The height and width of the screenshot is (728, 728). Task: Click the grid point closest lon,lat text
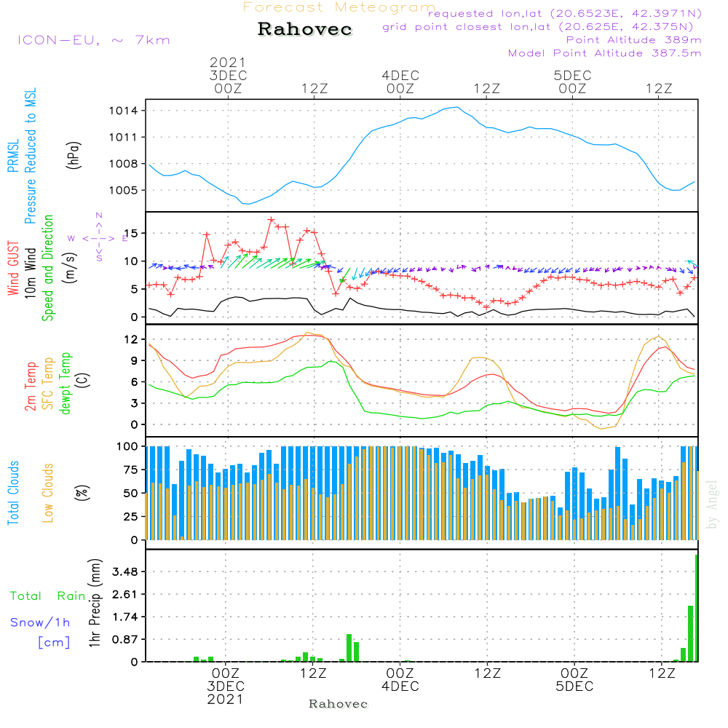[x=538, y=27]
